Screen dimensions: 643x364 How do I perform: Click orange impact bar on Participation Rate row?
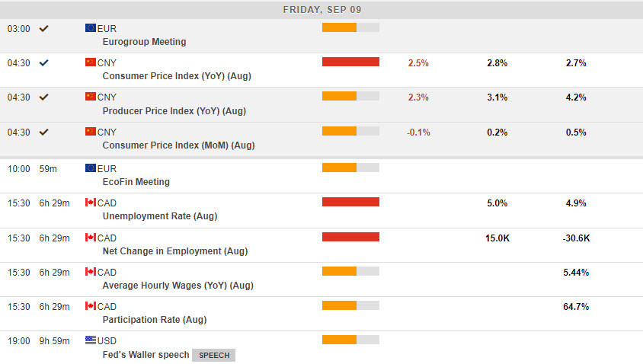click(340, 305)
